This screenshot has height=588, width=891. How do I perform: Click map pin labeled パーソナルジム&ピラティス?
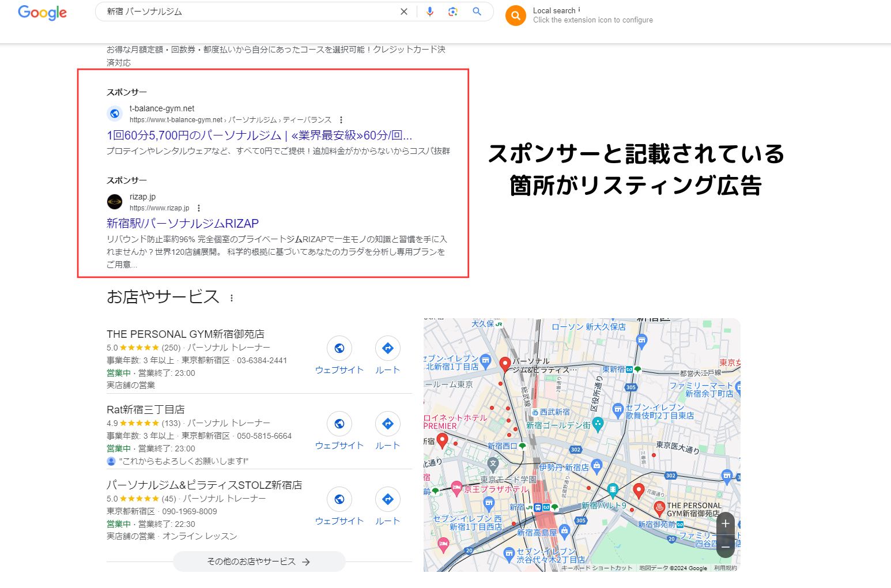click(505, 364)
